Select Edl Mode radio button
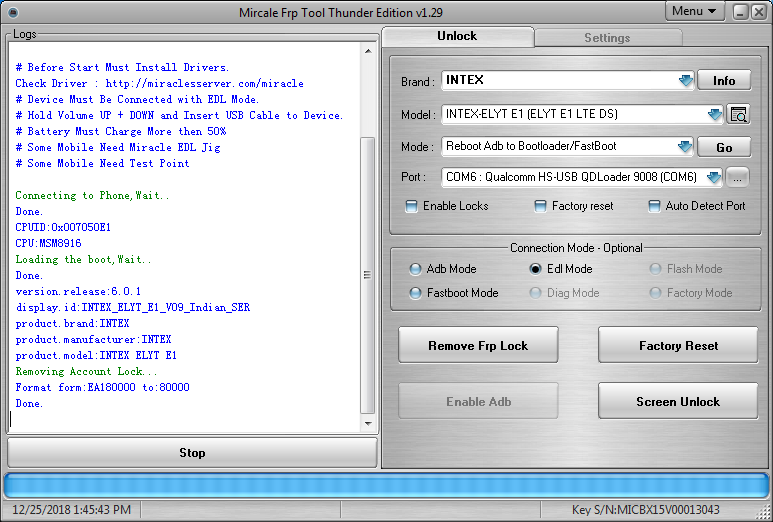This screenshot has width=773, height=522. (x=535, y=269)
